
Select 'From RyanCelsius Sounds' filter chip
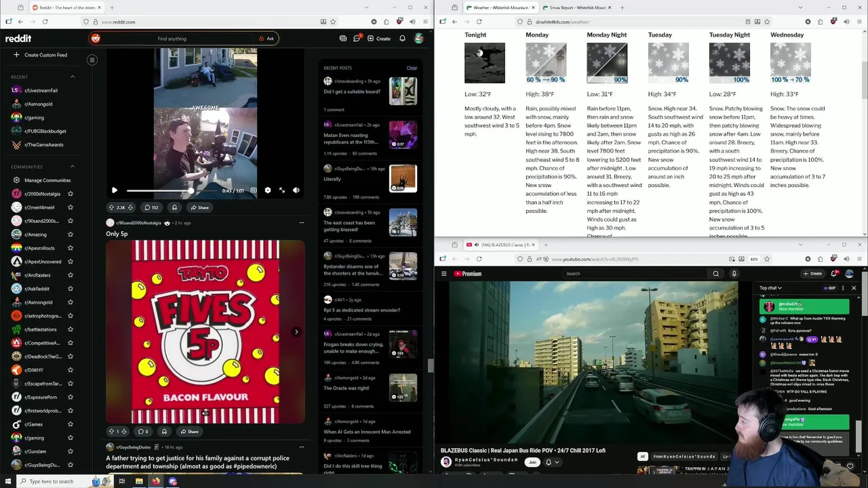pyautogui.click(x=684, y=457)
